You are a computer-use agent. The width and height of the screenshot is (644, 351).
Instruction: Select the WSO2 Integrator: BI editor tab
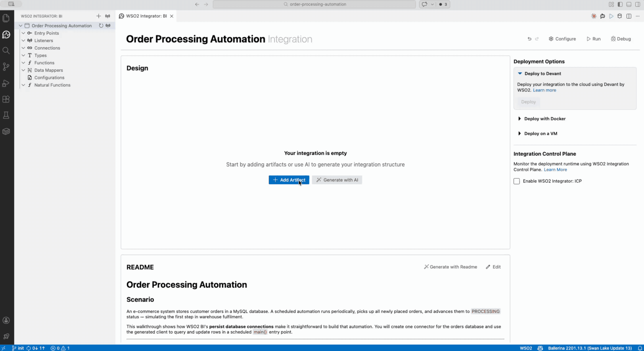coord(146,16)
